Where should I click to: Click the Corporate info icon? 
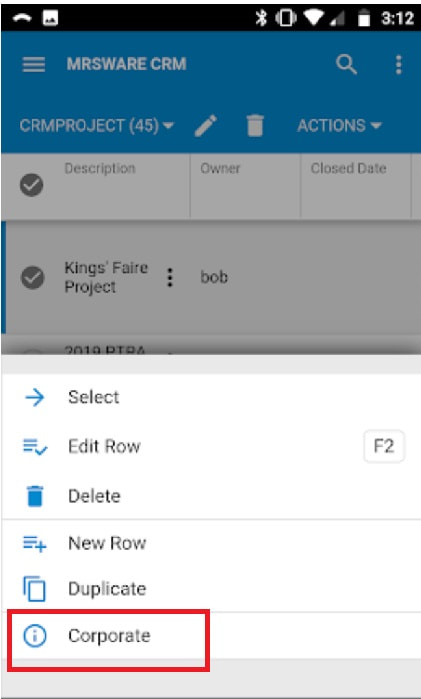pyautogui.click(x=34, y=636)
